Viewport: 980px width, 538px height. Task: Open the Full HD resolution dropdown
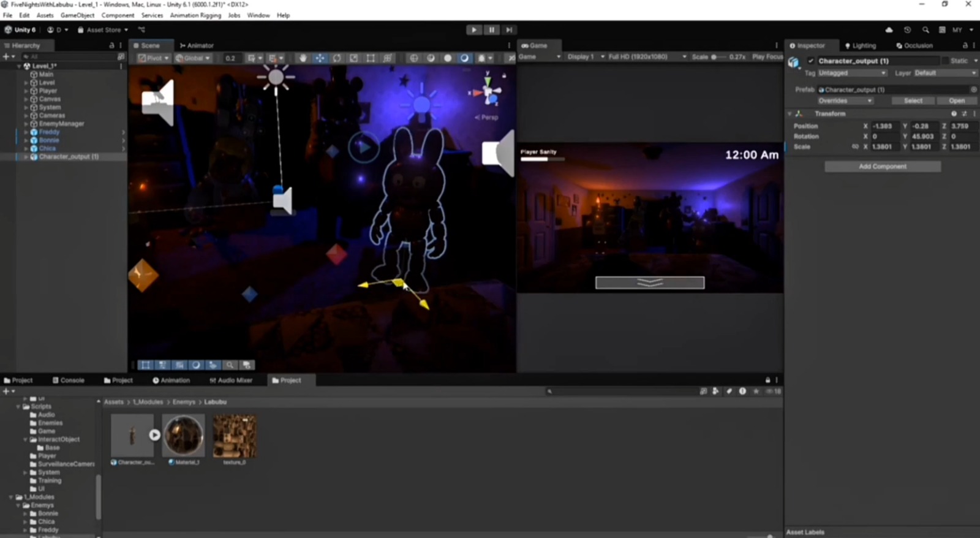[647, 56]
